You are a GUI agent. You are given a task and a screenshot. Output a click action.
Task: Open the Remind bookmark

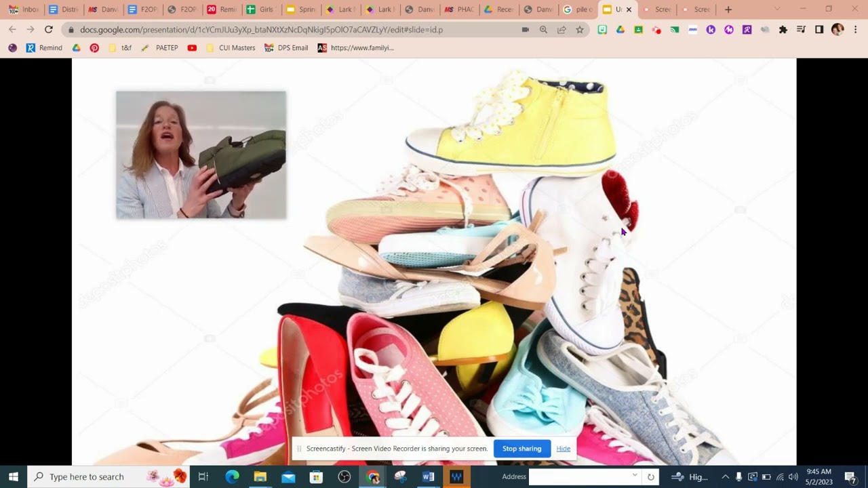(x=44, y=48)
